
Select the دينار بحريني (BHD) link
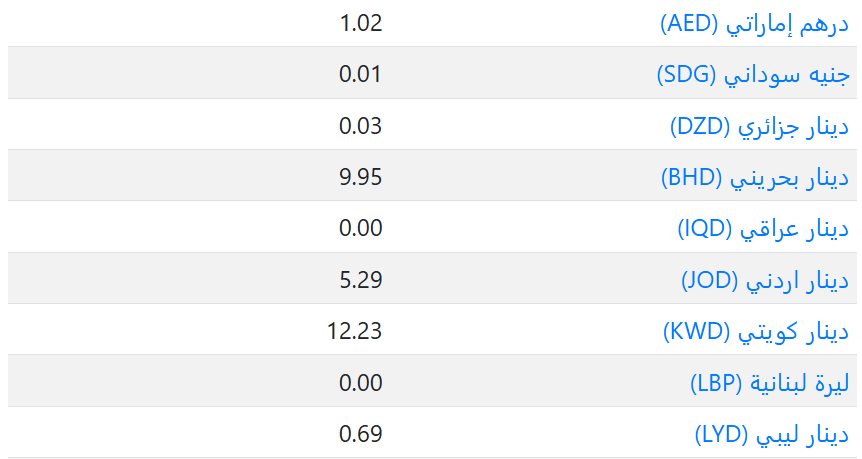click(x=755, y=177)
